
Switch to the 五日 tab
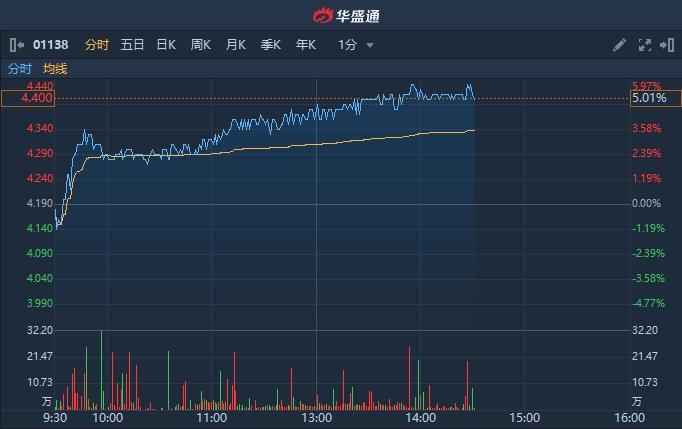click(132, 45)
